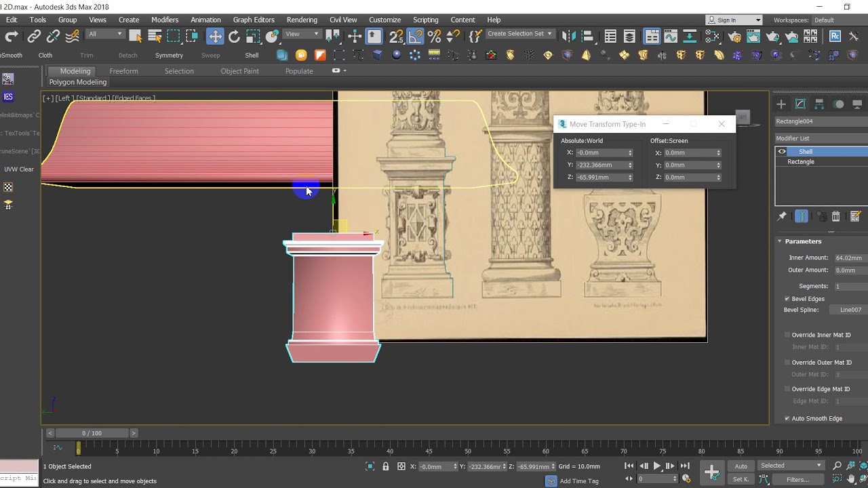Click the Mirror tool icon

568,37
